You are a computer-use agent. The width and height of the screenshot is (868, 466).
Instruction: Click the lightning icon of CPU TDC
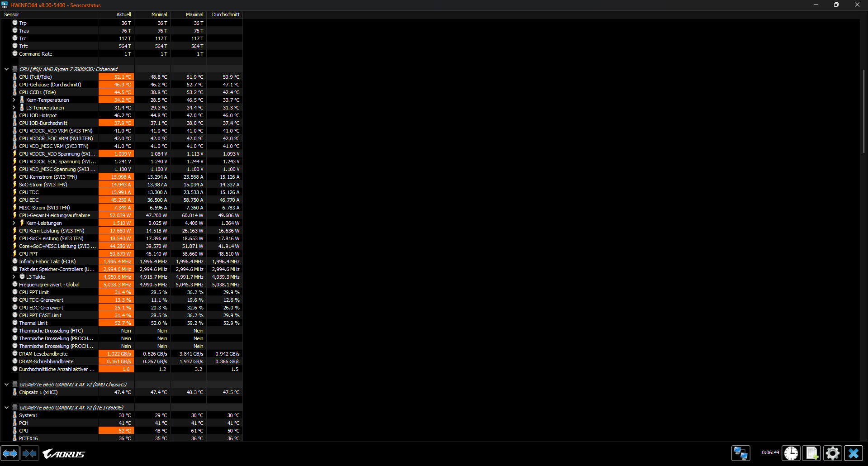click(x=15, y=192)
